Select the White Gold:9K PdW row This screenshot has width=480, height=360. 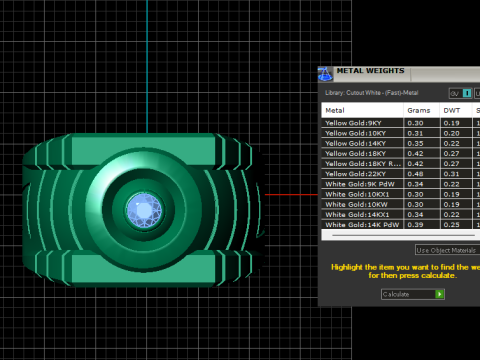(x=401, y=184)
